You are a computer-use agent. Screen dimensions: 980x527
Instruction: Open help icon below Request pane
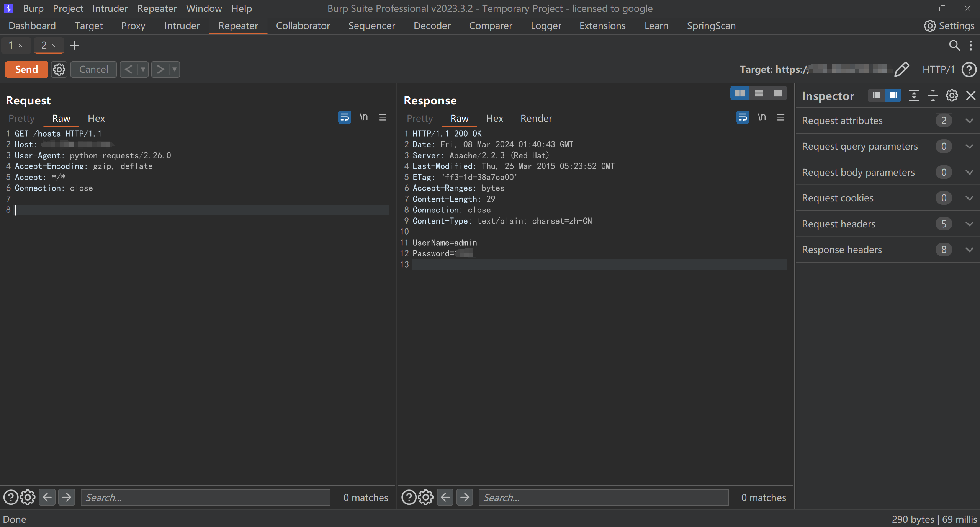(x=11, y=497)
